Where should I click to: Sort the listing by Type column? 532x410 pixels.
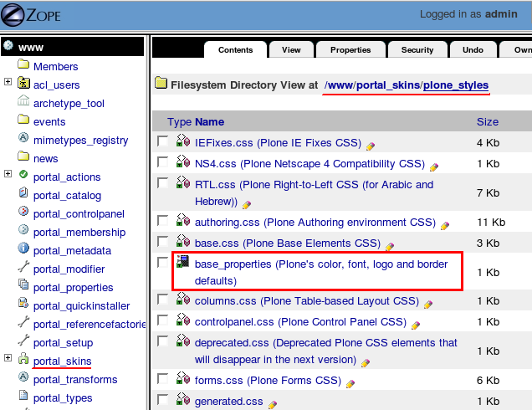pos(180,121)
